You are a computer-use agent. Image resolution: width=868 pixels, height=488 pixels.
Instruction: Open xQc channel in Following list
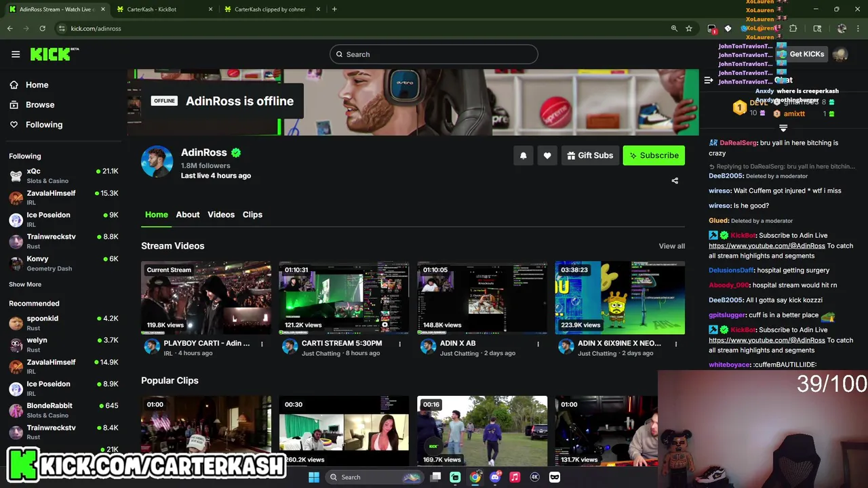[x=64, y=176]
